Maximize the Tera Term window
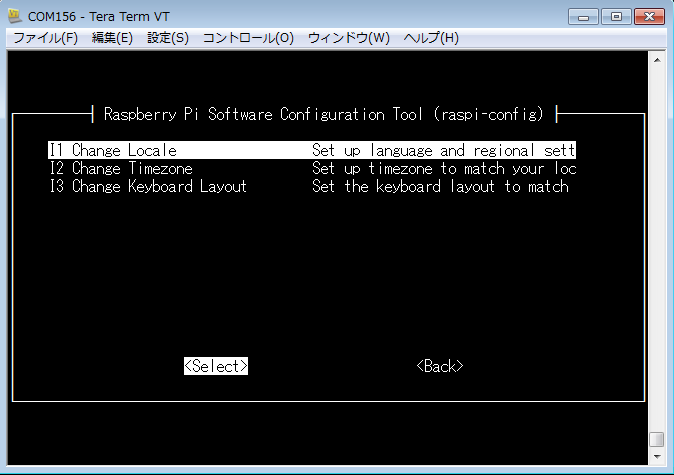This screenshot has height=475, width=674. pos(616,17)
